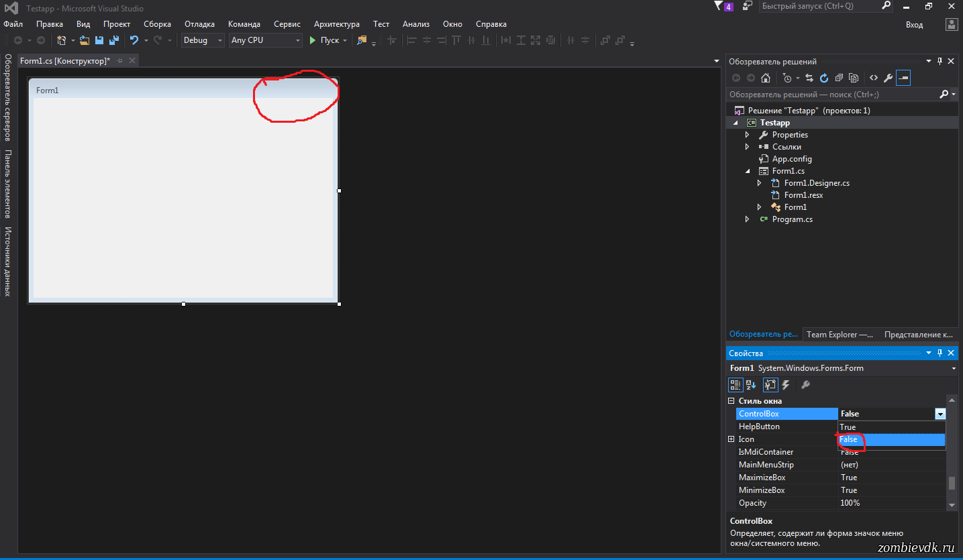Open the Сборка menu

click(157, 24)
